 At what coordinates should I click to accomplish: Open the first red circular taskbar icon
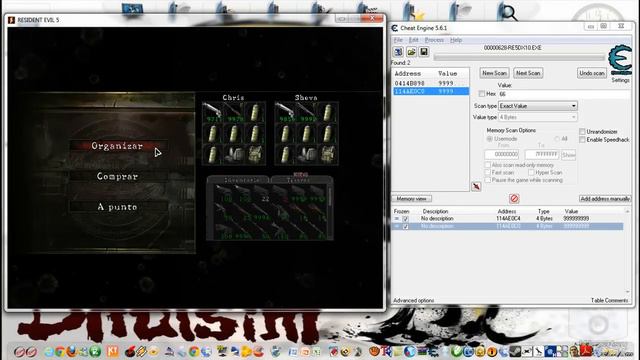point(19,351)
